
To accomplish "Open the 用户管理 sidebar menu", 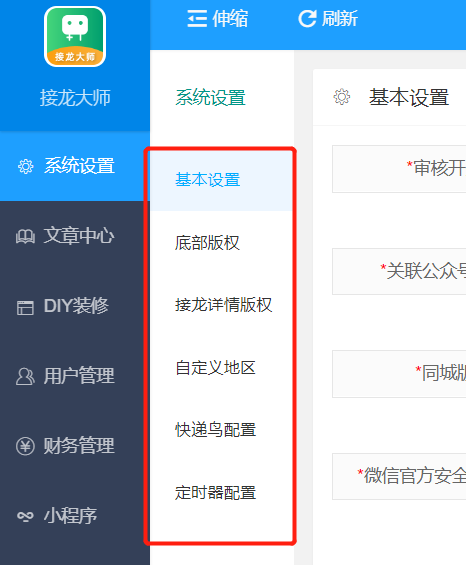I will tap(75, 376).
